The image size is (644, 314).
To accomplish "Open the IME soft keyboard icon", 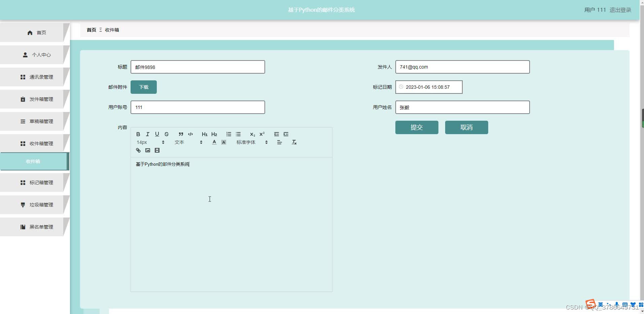I will coord(625,305).
